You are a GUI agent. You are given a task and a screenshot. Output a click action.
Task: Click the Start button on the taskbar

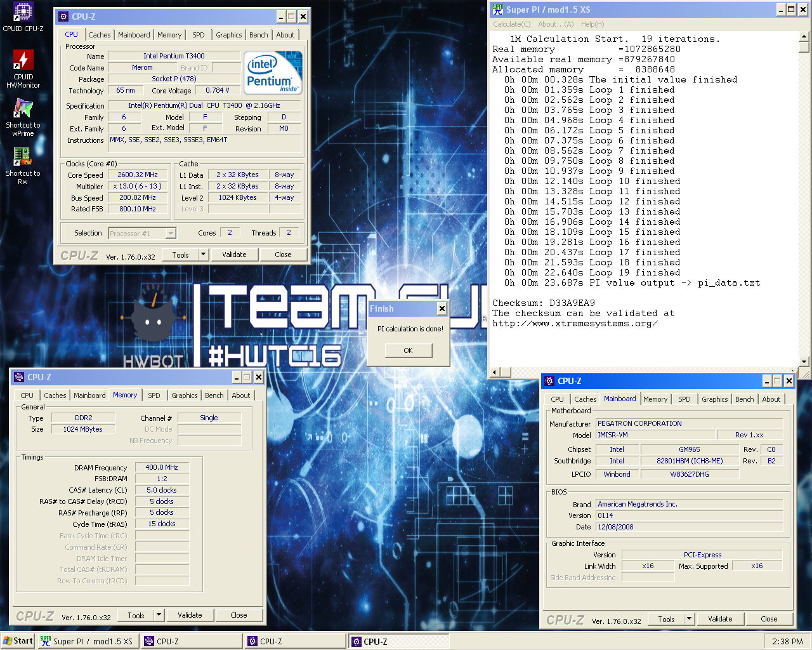18,641
